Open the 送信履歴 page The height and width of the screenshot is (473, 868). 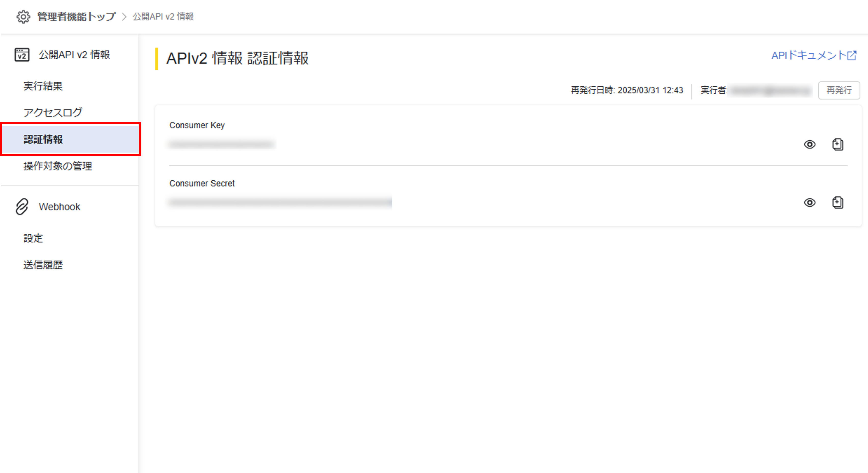click(x=43, y=265)
